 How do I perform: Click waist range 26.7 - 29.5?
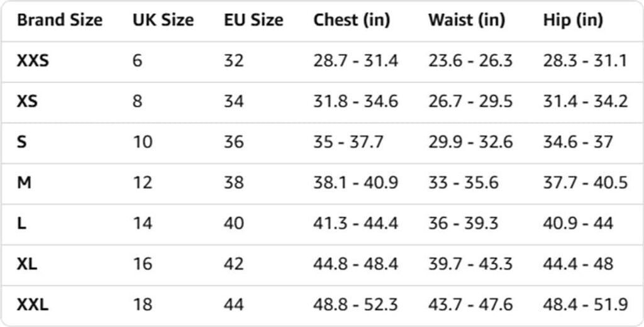pyautogui.click(x=470, y=101)
